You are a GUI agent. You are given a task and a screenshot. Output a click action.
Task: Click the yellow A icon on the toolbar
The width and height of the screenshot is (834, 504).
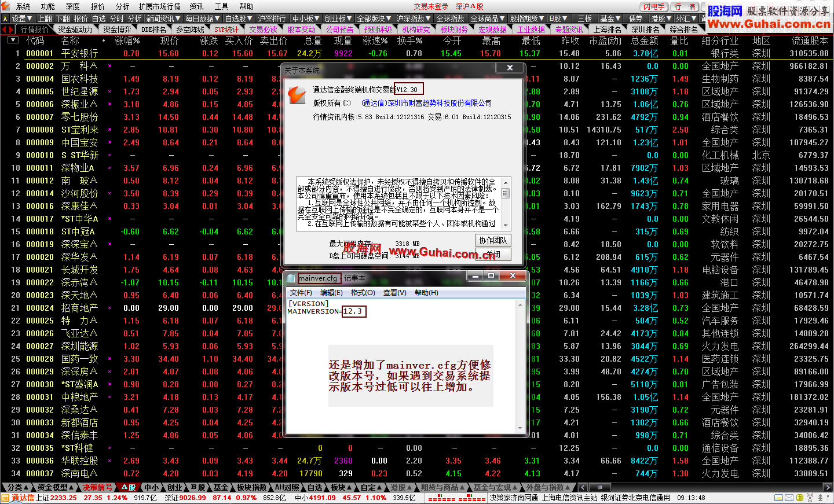tap(5, 19)
